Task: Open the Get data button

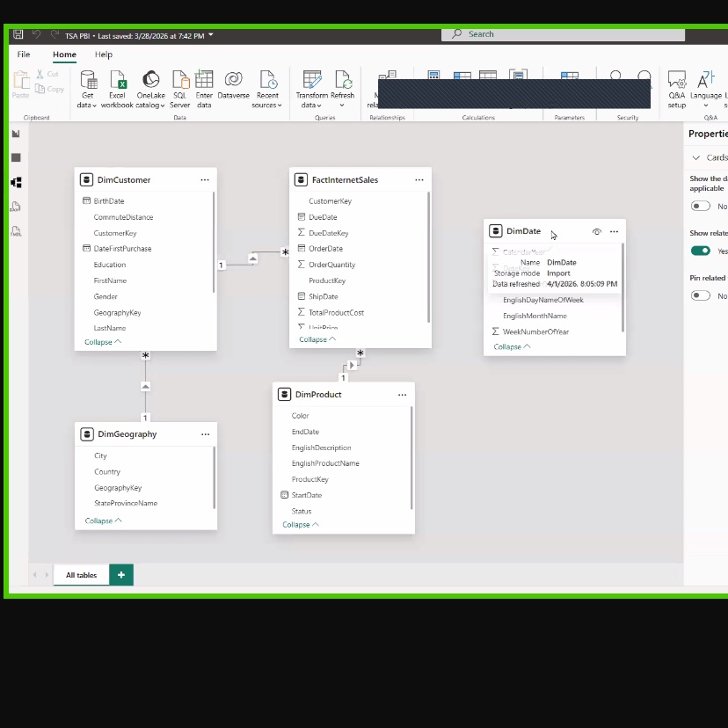Action: (x=87, y=90)
